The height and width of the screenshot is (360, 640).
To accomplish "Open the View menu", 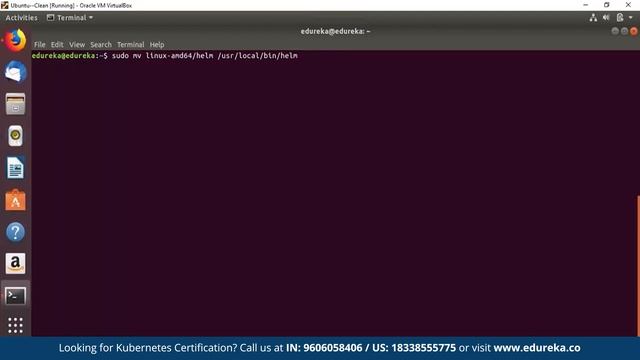I will tap(77, 44).
